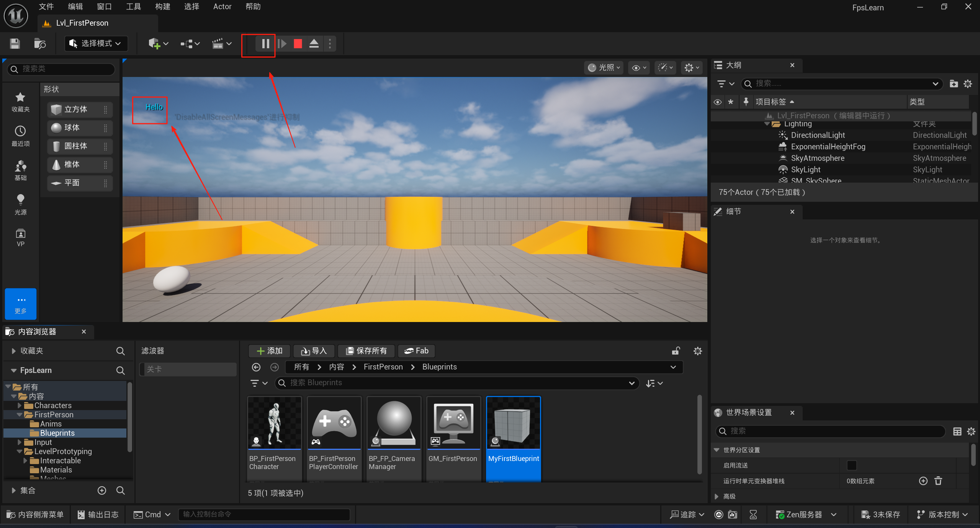Expand the 集合 collections section
The width and height of the screenshot is (980, 528).
[x=14, y=490]
